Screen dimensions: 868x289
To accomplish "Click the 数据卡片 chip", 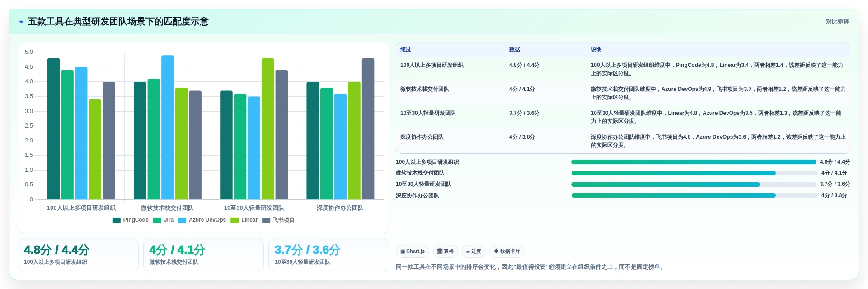I will pos(507,251).
